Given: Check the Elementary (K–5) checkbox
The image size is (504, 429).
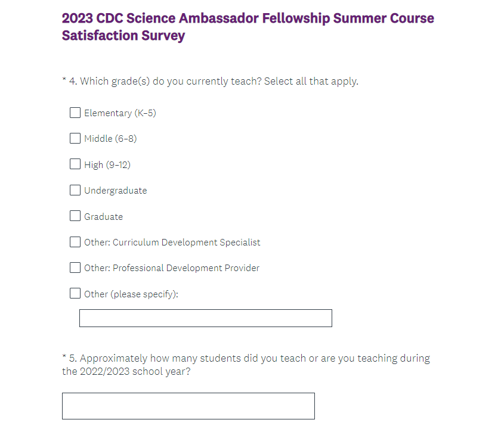Looking at the screenshot, I should (75, 113).
